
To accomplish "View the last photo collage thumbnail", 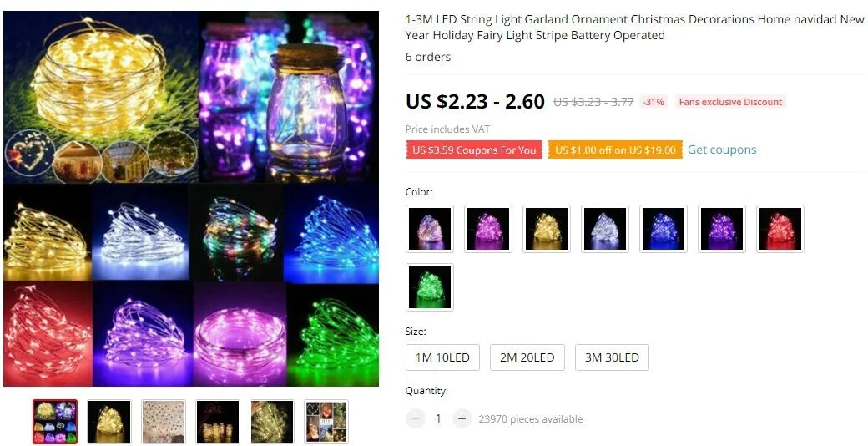I will tap(326, 422).
